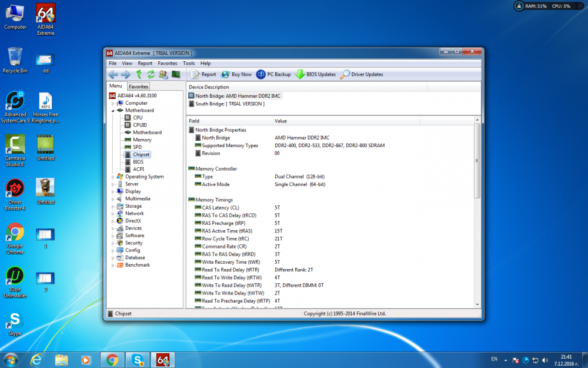Expand the Storage tree node
This screenshot has height=368, width=588.
(x=112, y=205)
